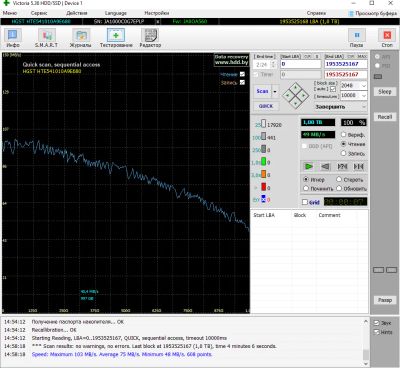Viewport: 400px width, 368px height.
Task: Click the rewind scan control button
Action: coord(326,166)
